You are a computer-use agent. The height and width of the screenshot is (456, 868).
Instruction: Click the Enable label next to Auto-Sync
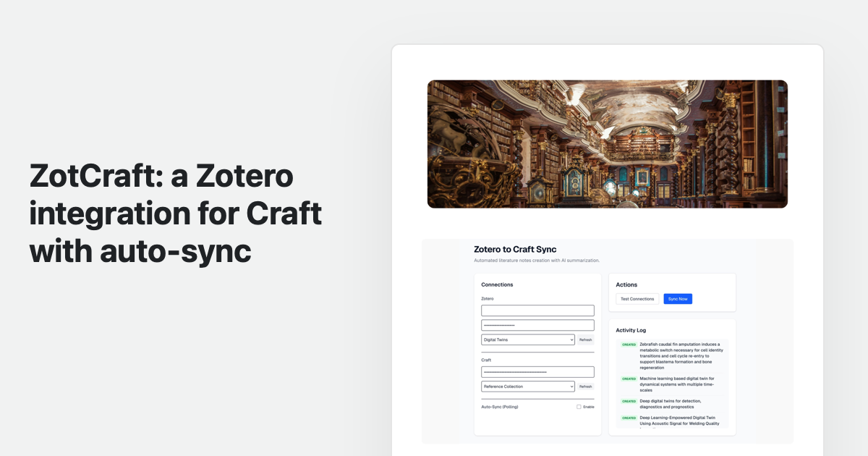click(x=588, y=407)
